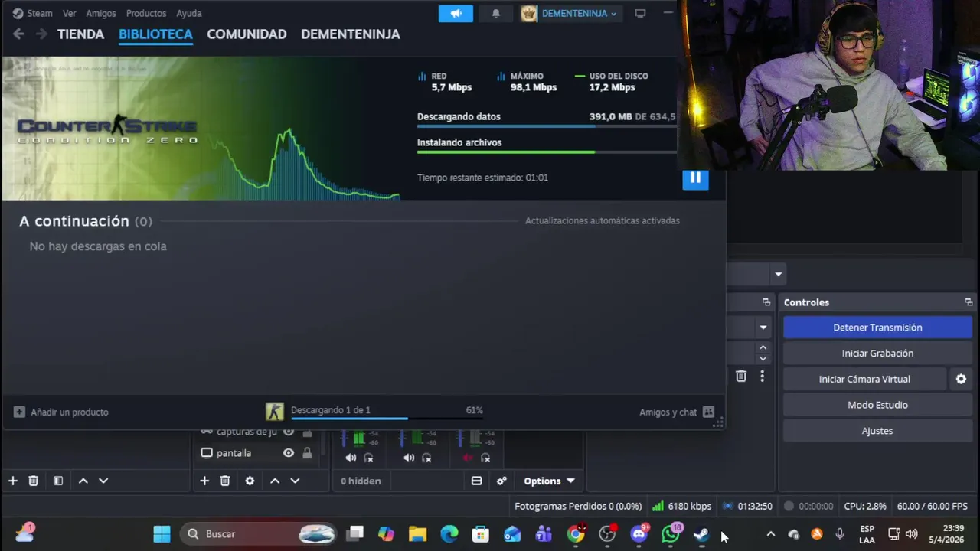This screenshot has width=980, height=551.
Task: Go back with Steam back arrow
Action: coord(19,34)
